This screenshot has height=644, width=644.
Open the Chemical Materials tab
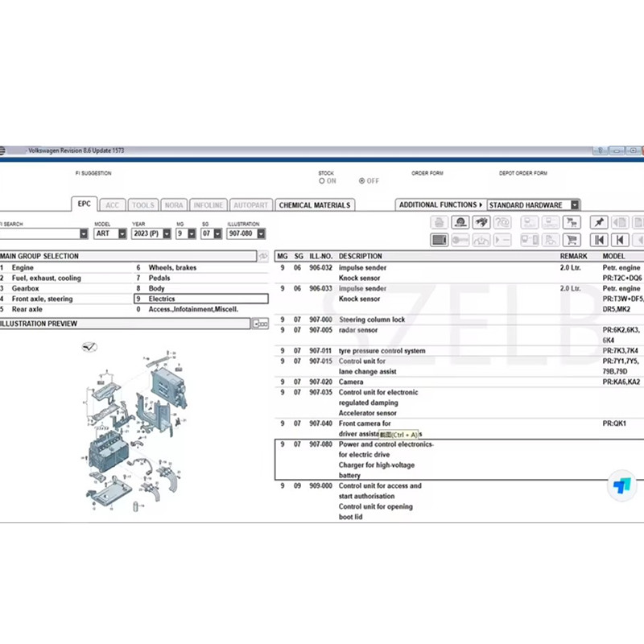coord(315,205)
